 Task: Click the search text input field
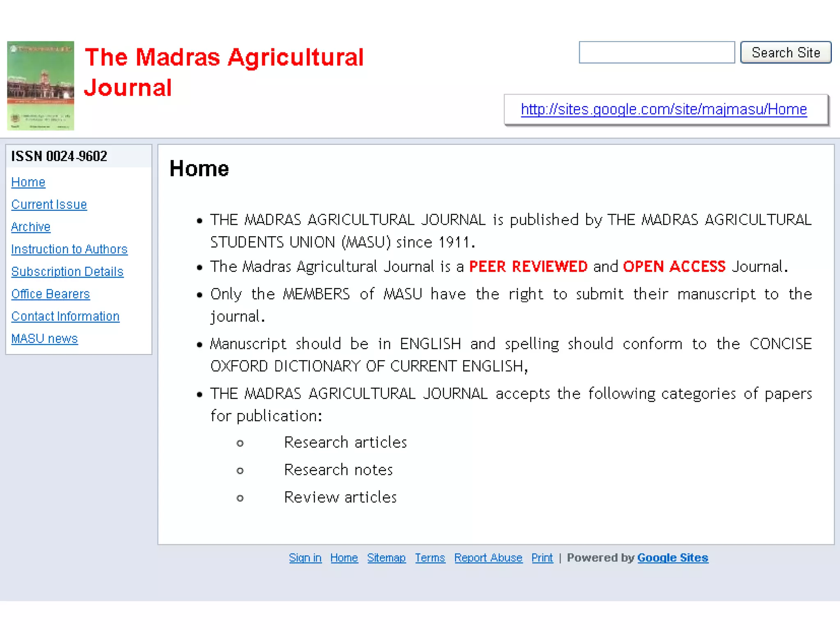(656, 52)
